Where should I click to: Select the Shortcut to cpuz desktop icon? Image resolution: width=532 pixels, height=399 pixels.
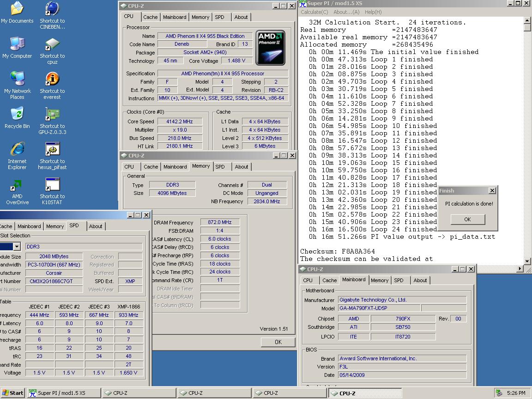click(x=52, y=50)
